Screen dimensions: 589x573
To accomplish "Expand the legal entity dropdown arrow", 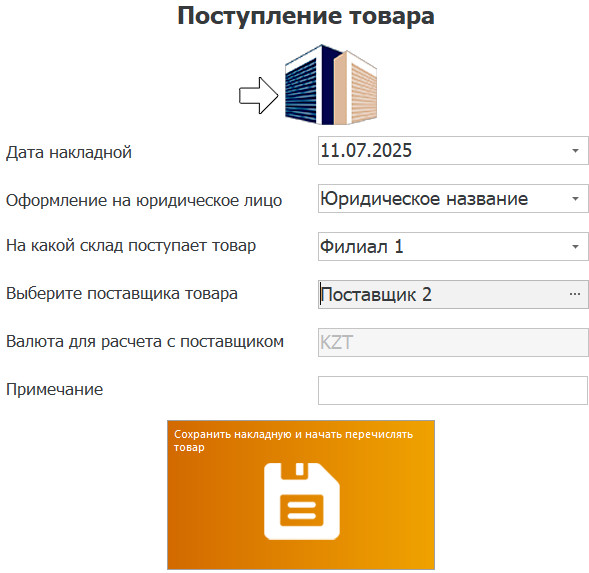I will [575, 198].
